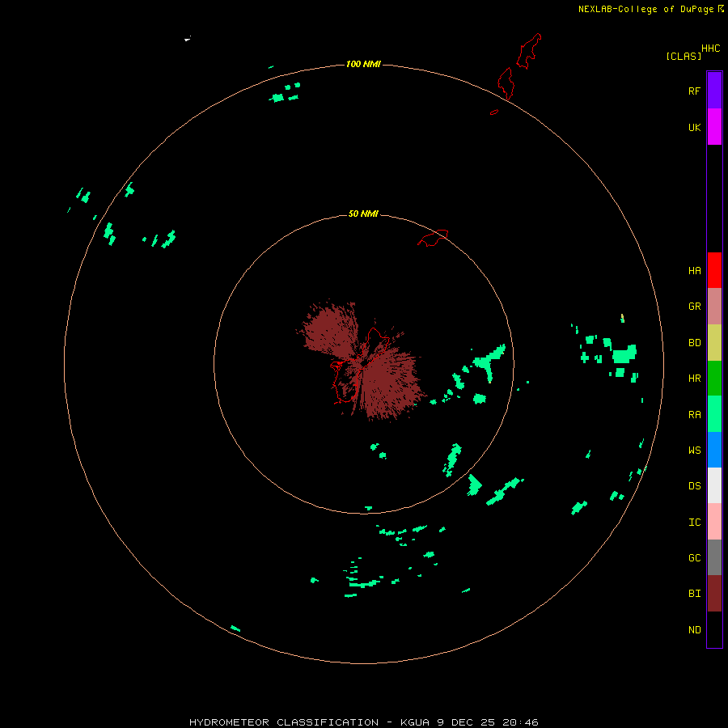Click the [CLAS] legend header
728x728 pixels.
pos(684,56)
